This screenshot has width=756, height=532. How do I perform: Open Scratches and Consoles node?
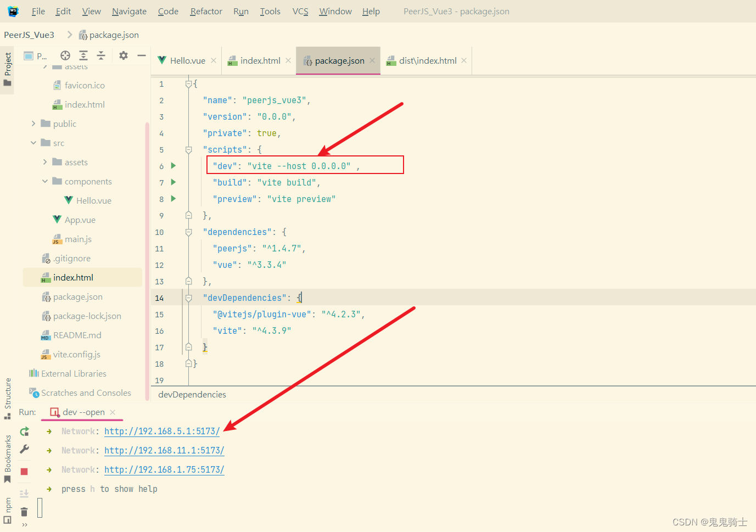[86, 393]
